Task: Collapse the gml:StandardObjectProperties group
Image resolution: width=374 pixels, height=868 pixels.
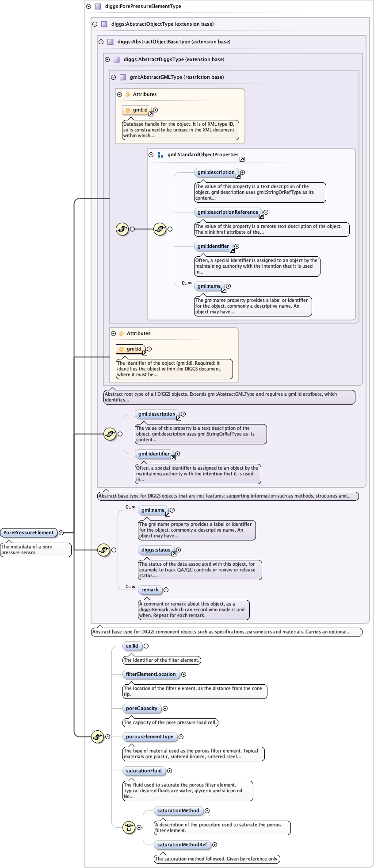Action: pos(151,155)
